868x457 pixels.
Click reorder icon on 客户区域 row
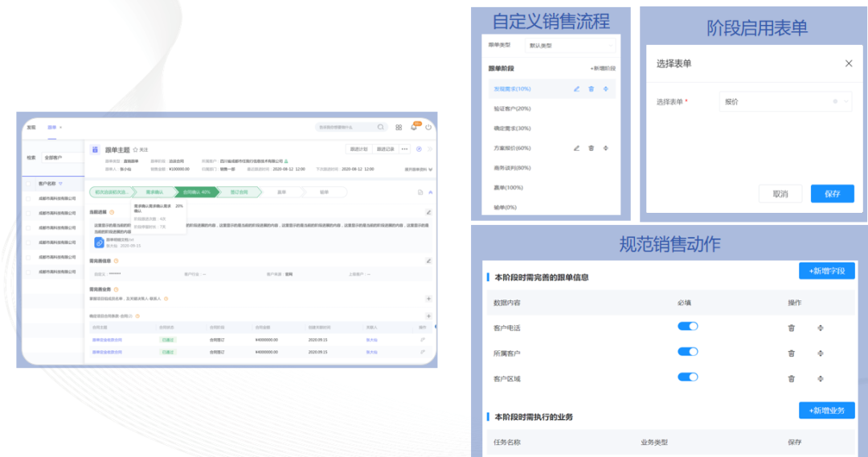pos(820,378)
